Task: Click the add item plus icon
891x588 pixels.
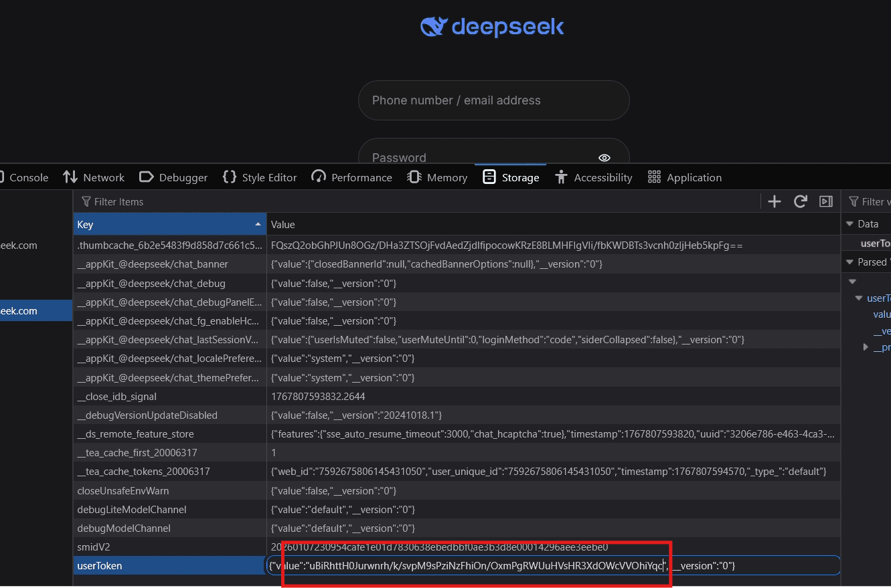Action: 775,201
